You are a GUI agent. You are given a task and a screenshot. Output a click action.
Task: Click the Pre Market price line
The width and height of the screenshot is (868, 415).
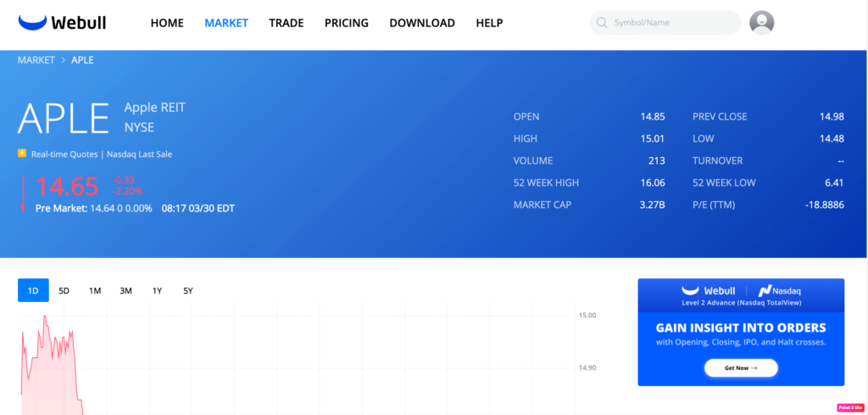[x=93, y=209]
